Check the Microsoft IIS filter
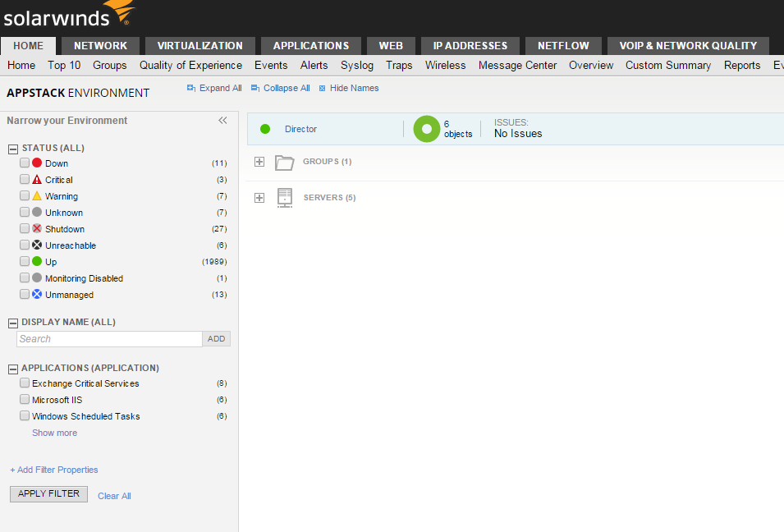Image resolution: width=784 pixels, height=532 pixels. 25,399
